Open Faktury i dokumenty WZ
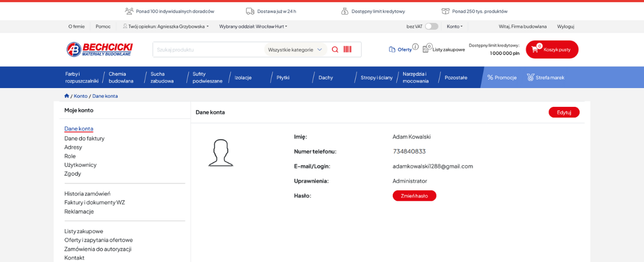644x262 pixels. 95,202
